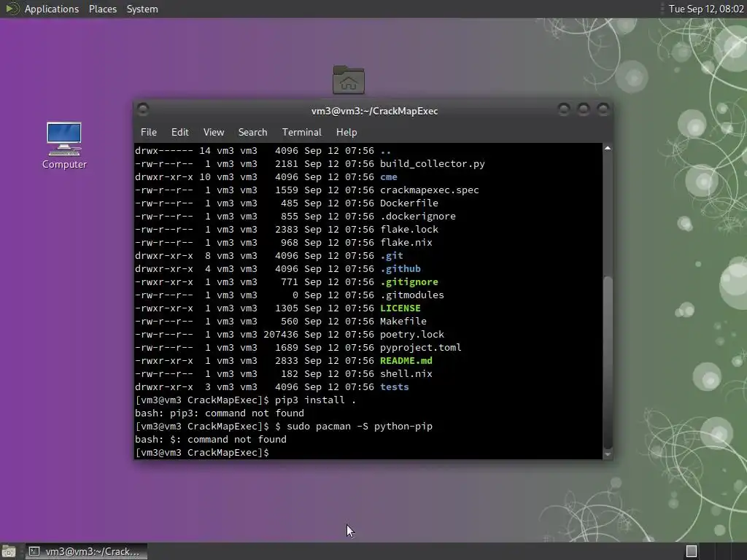
Task: Click the terminal scrollbar up arrow
Action: tap(608, 148)
